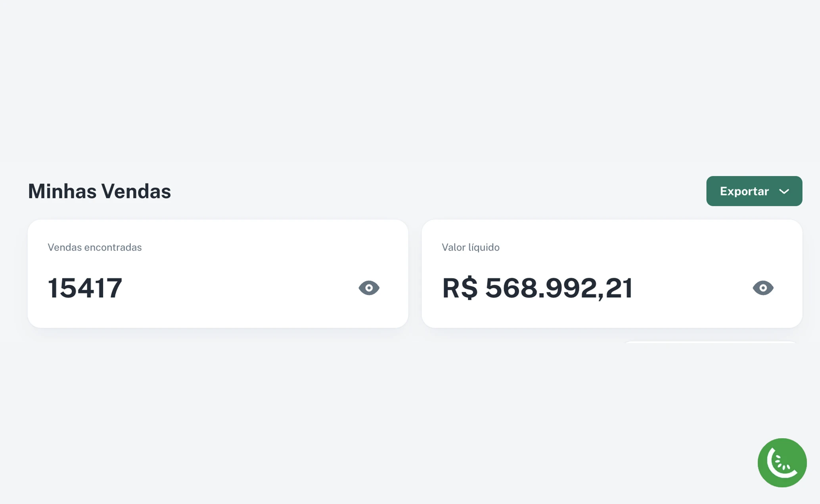Click the "Vendas encontradas" card label
Screen dimensions: 820x504
tap(94, 247)
